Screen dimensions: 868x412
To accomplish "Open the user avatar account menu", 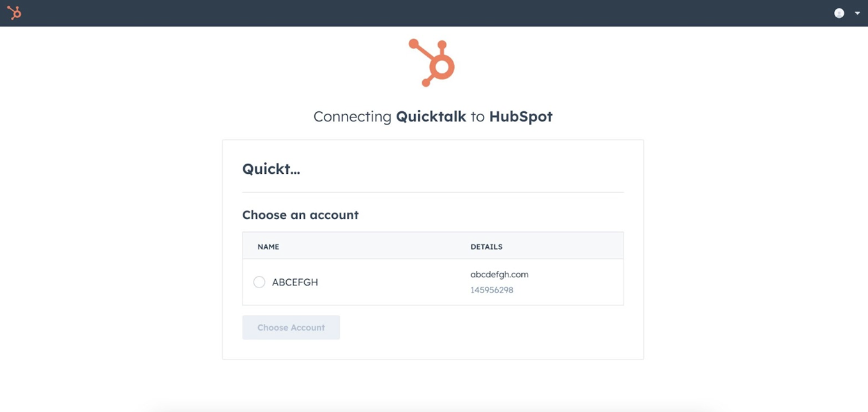I will pyautogui.click(x=839, y=13).
